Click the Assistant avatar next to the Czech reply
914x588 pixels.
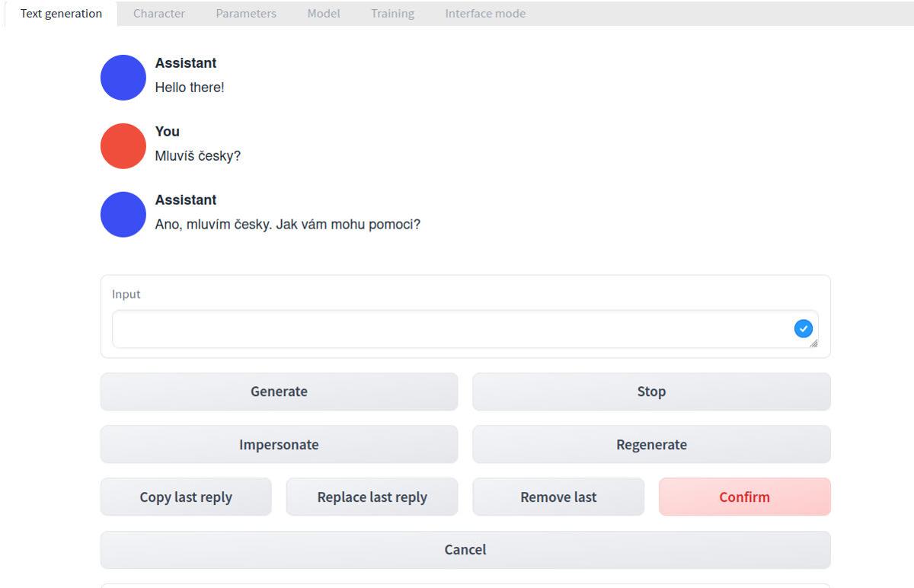123,215
